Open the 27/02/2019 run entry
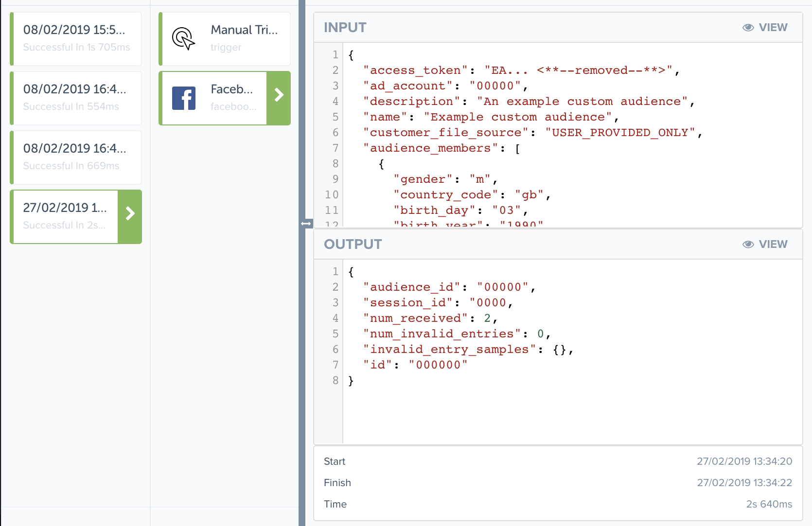Image resolution: width=812 pixels, height=526 pixels. click(x=66, y=217)
